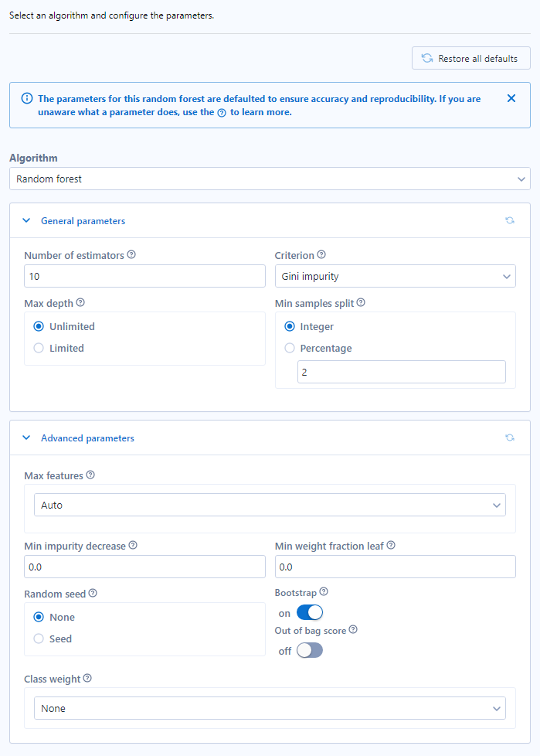Collapse the Advanced parameters section chevron
The image size is (540, 756).
[26, 438]
